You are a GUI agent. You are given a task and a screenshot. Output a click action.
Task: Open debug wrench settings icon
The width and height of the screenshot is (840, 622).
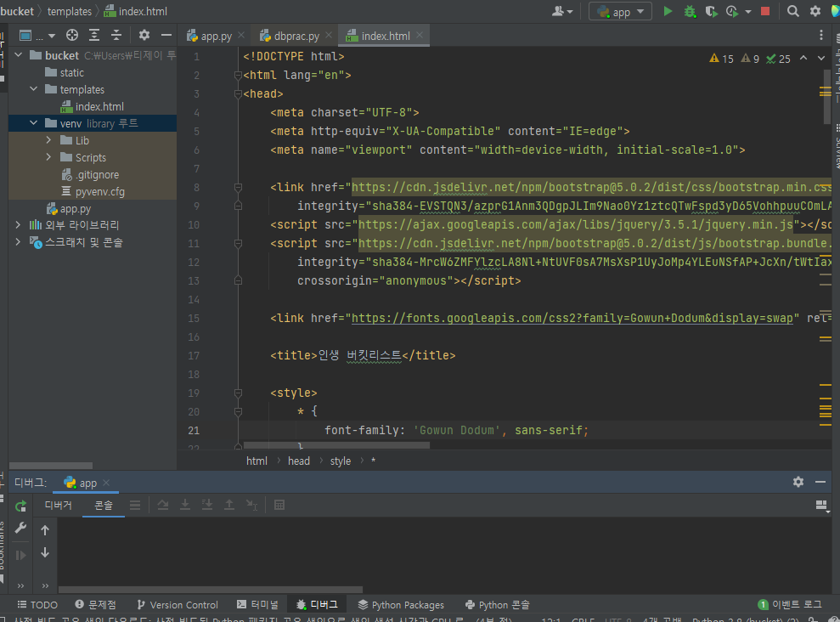click(20, 529)
